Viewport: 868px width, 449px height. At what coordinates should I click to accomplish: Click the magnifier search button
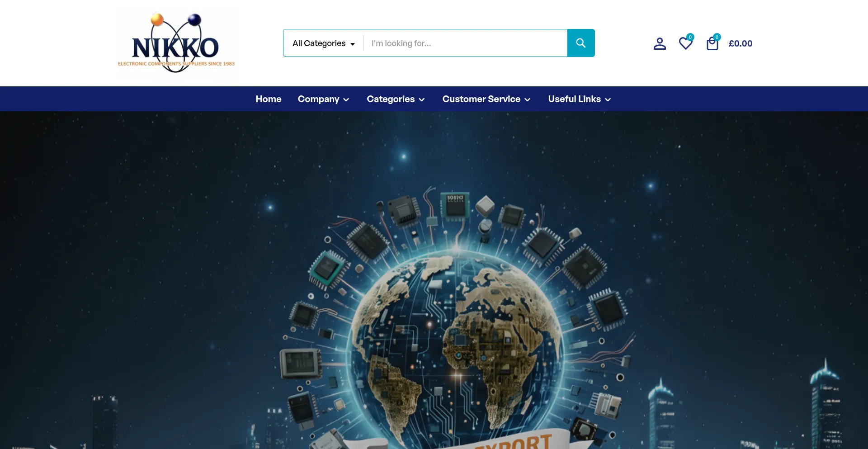(581, 43)
